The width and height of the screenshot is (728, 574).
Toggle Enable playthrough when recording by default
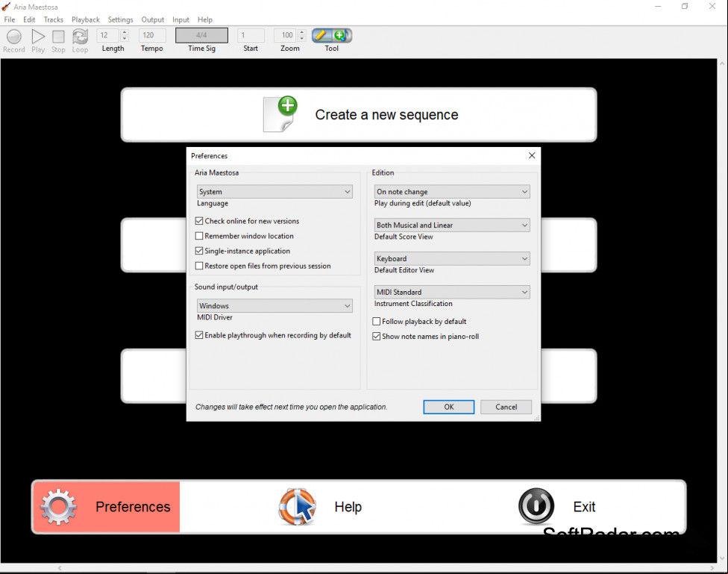point(199,334)
